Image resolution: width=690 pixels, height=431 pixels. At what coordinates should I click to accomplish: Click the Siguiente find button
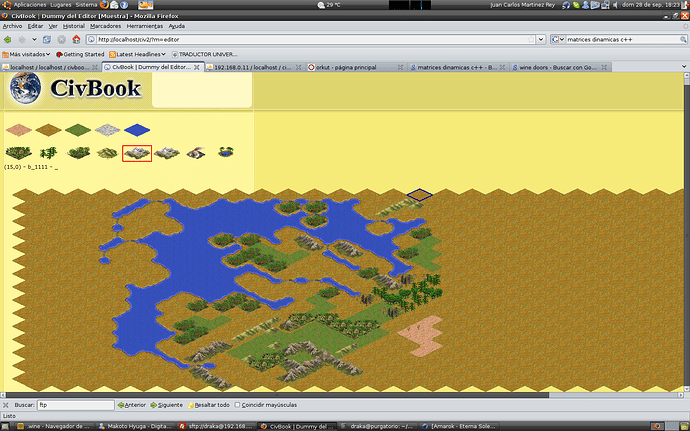(166, 405)
